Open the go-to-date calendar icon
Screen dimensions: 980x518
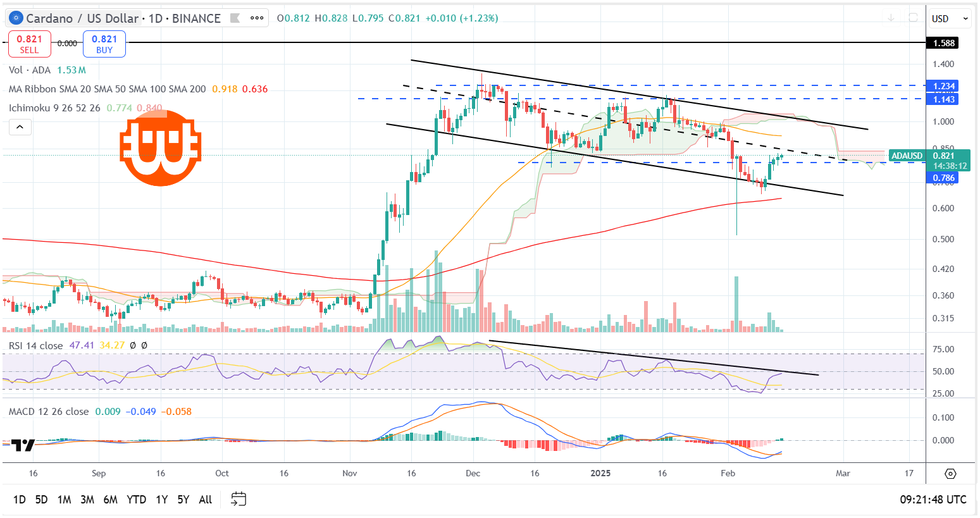tap(238, 499)
